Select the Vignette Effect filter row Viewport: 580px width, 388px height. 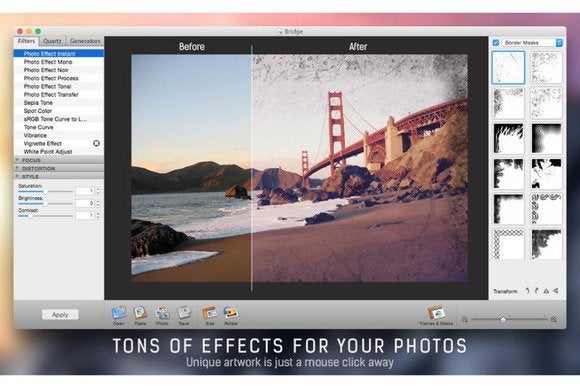pos(59,143)
